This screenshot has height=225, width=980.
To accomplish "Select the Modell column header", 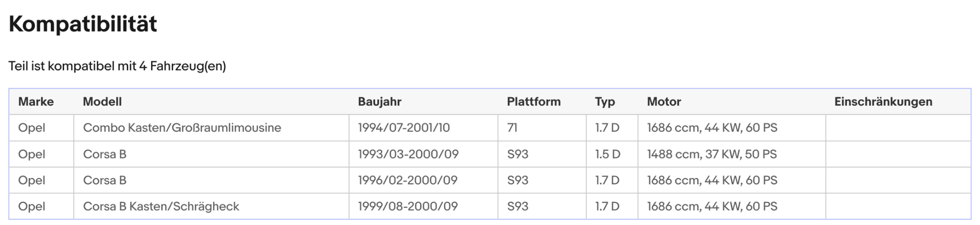I will pos(102,102).
